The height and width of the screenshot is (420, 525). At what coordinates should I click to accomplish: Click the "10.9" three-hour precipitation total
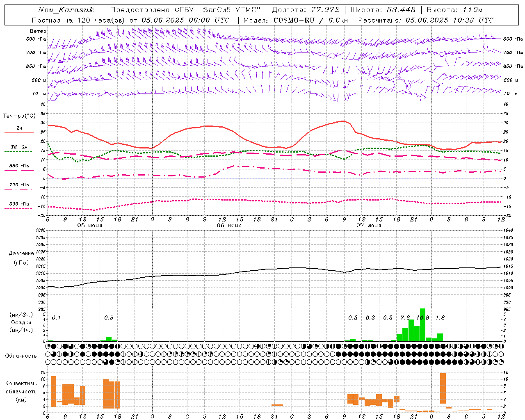click(x=422, y=318)
